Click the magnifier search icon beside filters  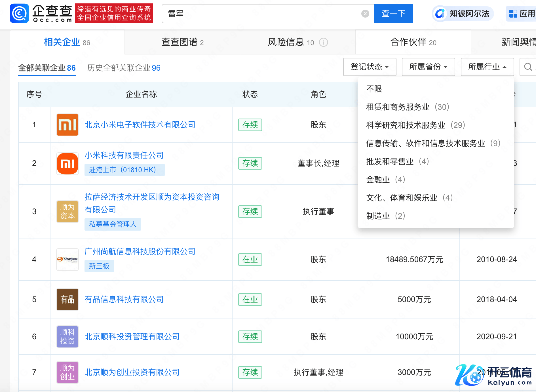(x=528, y=67)
